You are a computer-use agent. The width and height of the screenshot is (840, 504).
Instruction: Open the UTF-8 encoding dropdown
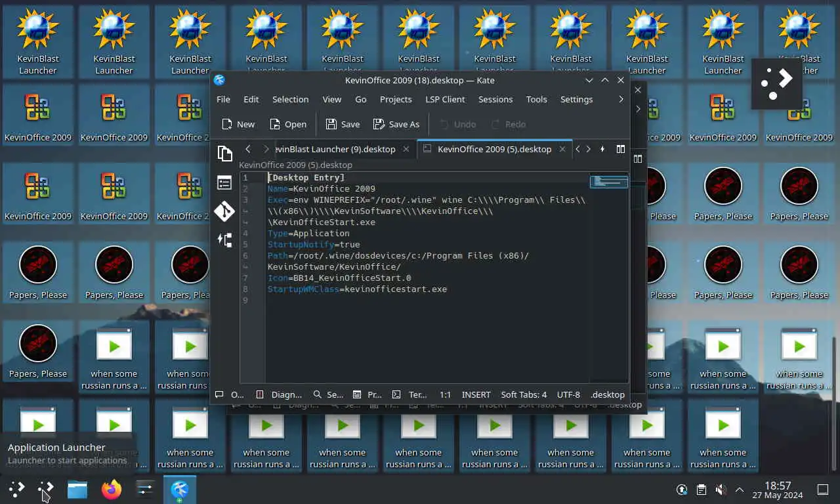tap(568, 394)
